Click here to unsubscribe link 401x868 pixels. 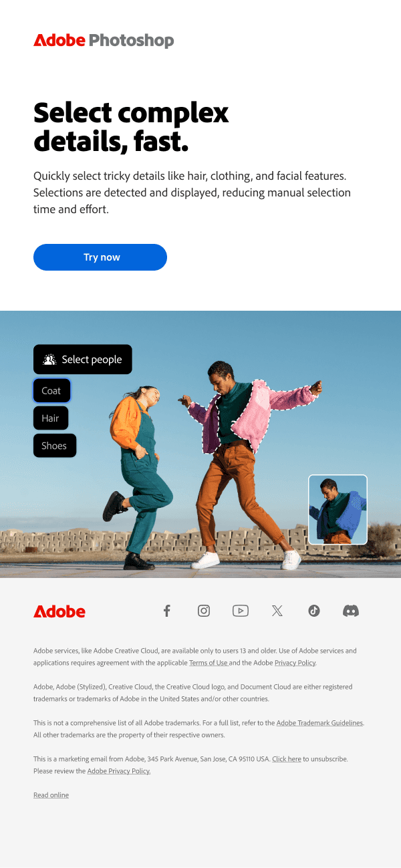[x=286, y=759]
